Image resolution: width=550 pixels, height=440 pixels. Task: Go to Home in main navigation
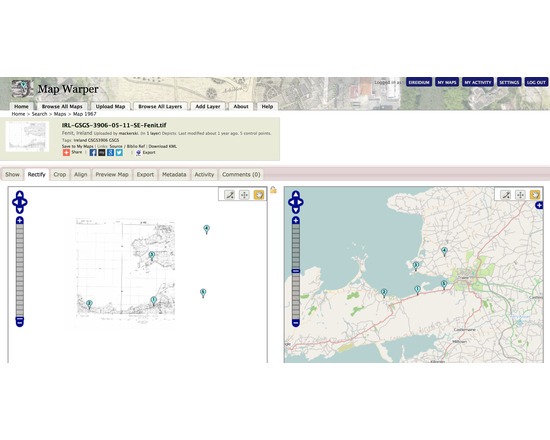tap(21, 106)
